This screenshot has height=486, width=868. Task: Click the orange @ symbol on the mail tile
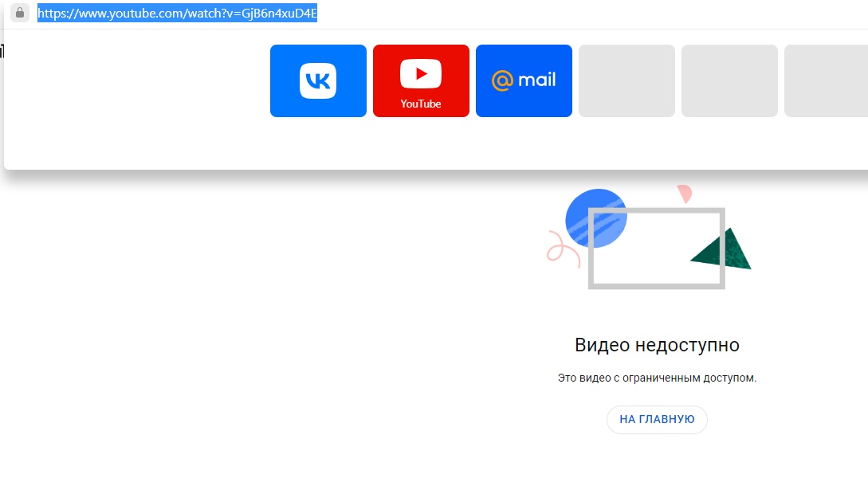pyautogui.click(x=501, y=80)
